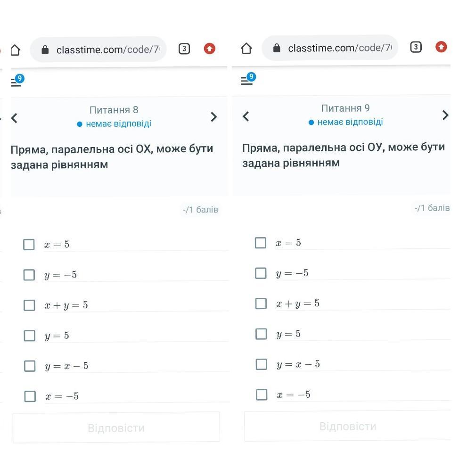Click red update arrow icon in left browser
Screen dimensions: 459x476
point(209,49)
